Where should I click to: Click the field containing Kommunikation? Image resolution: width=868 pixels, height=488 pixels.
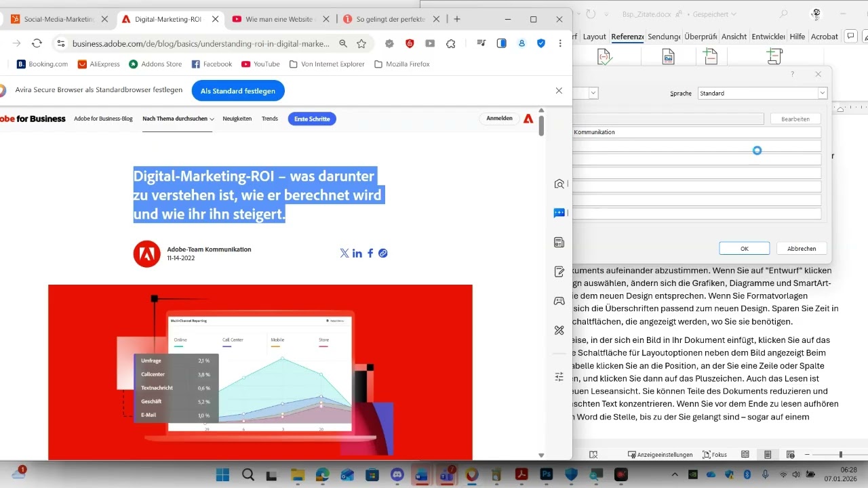pos(697,132)
